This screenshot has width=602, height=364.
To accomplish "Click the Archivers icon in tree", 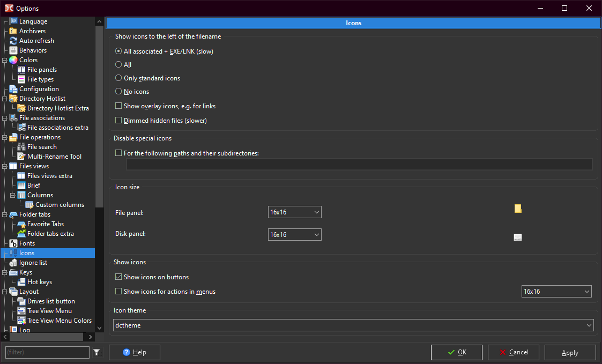I will coord(13,31).
